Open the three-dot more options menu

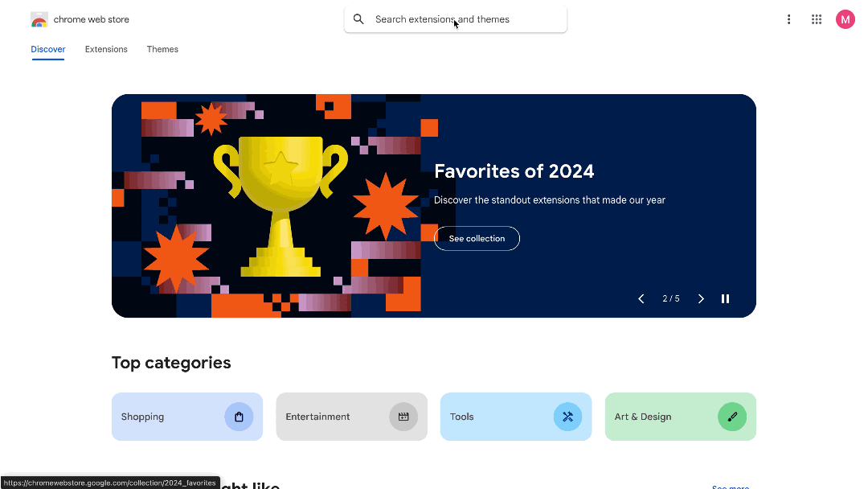[x=789, y=19]
